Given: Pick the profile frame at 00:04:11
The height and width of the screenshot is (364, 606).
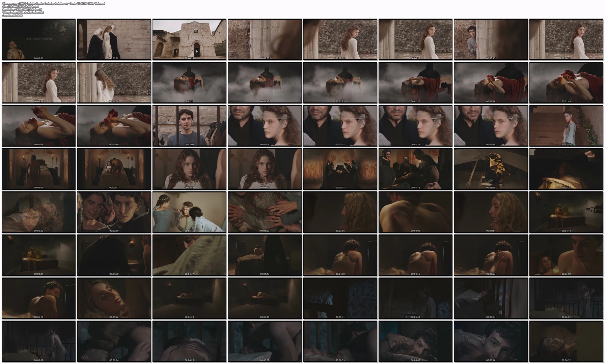Looking at the screenshot, I should point(491,212).
